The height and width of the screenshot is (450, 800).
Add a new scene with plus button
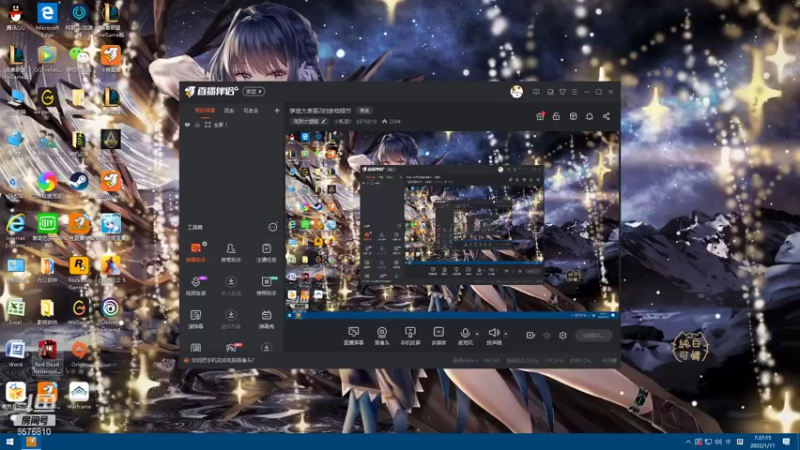[x=277, y=110]
